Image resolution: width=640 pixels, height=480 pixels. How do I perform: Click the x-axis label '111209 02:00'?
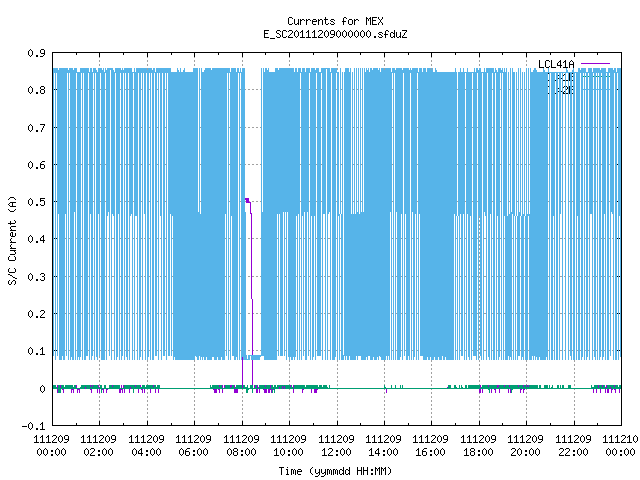tap(98, 446)
